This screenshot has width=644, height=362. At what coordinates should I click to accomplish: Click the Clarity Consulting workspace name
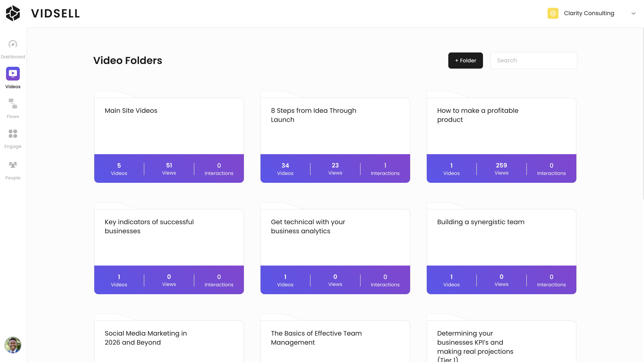pos(589,13)
